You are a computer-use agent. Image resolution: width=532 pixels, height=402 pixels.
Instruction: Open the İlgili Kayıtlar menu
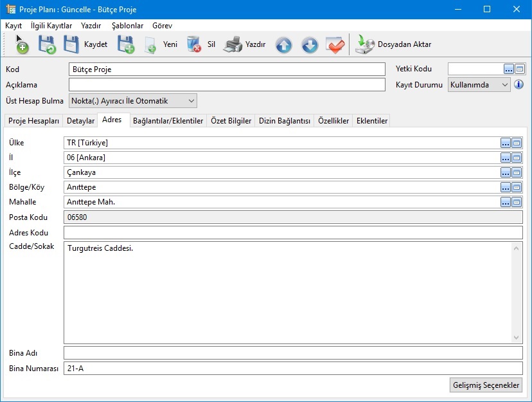coord(51,26)
